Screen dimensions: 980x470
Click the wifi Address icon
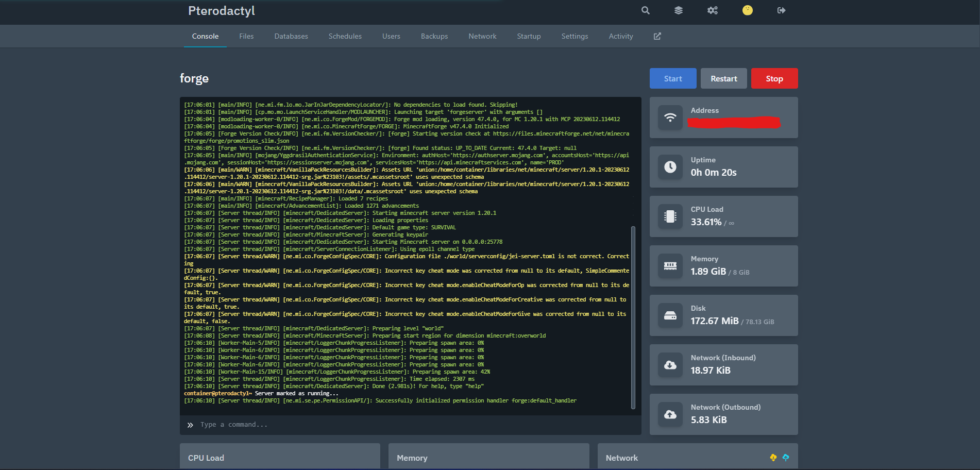pyautogui.click(x=670, y=117)
